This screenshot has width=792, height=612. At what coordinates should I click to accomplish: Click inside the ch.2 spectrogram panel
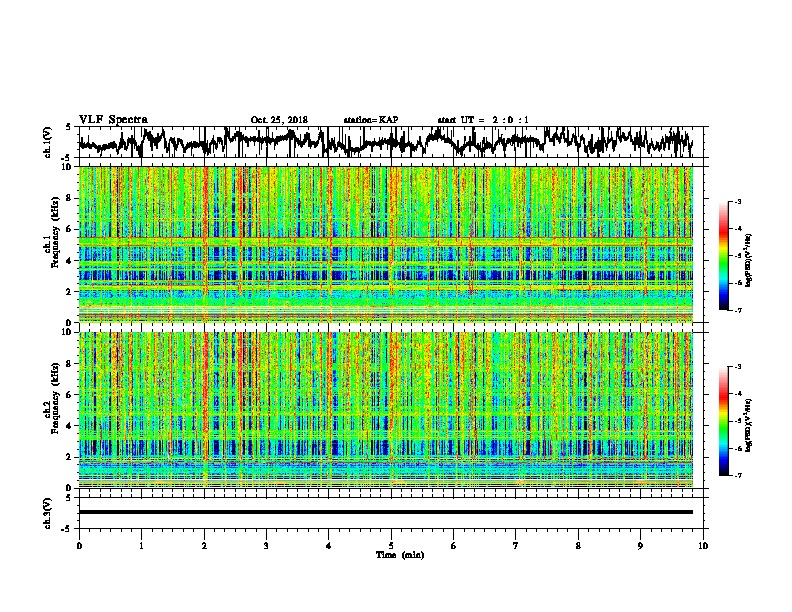[x=386, y=410]
